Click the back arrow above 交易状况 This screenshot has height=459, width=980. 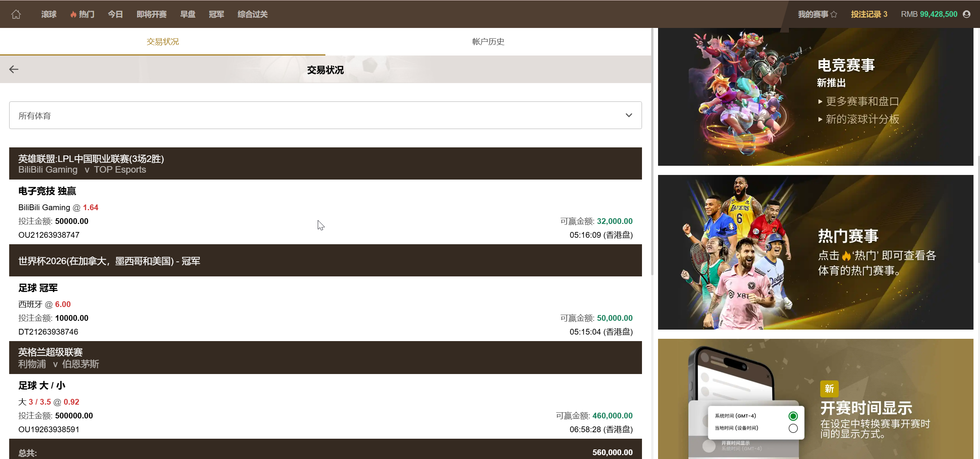[x=14, y=69]
